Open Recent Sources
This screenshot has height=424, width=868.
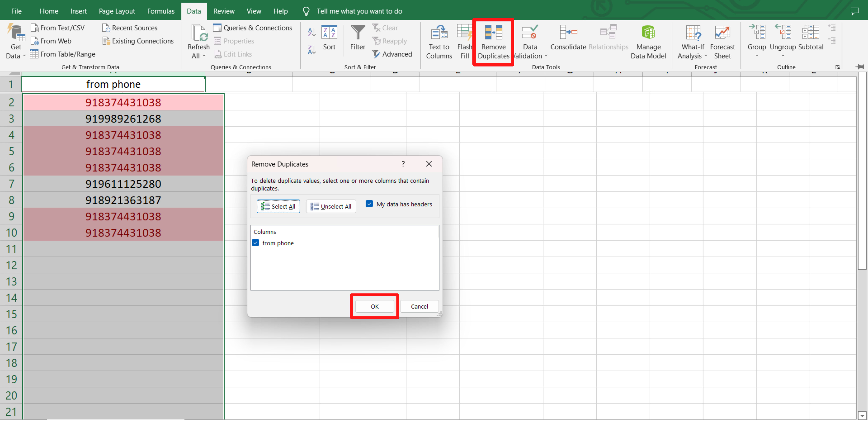point(130,28)
